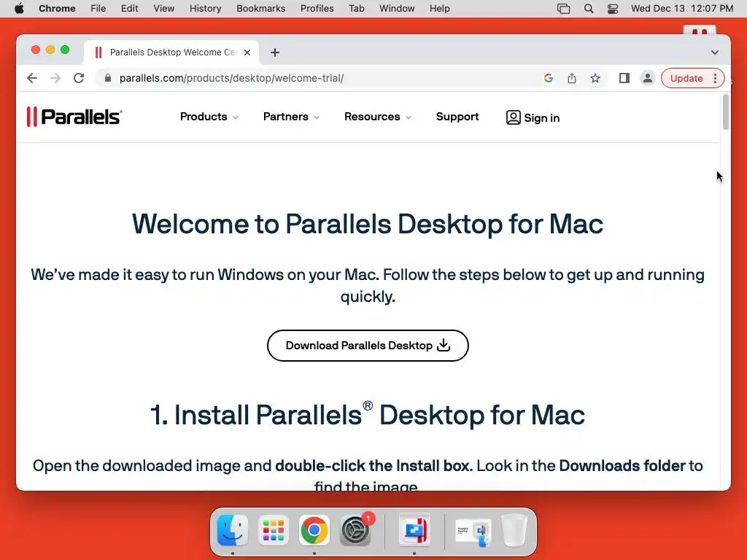The width and height of the screenshot is (747, 560).
Task: Open the Profiles menu
Action: click(317, 9)
